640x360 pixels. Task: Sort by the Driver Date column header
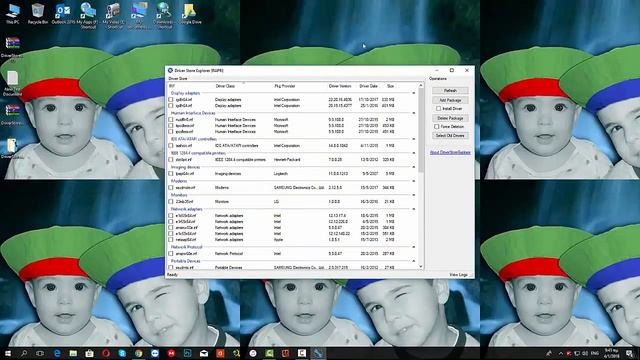coord(368,86)
